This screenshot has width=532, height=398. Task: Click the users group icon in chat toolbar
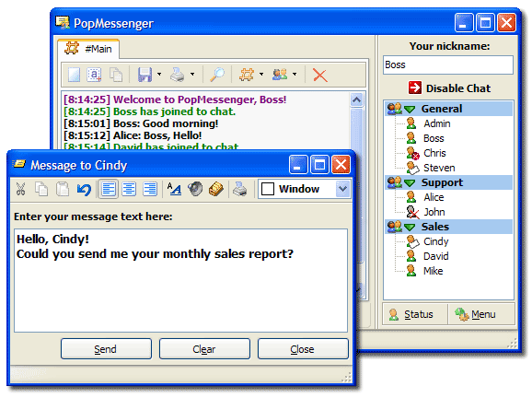coord(280,75)
